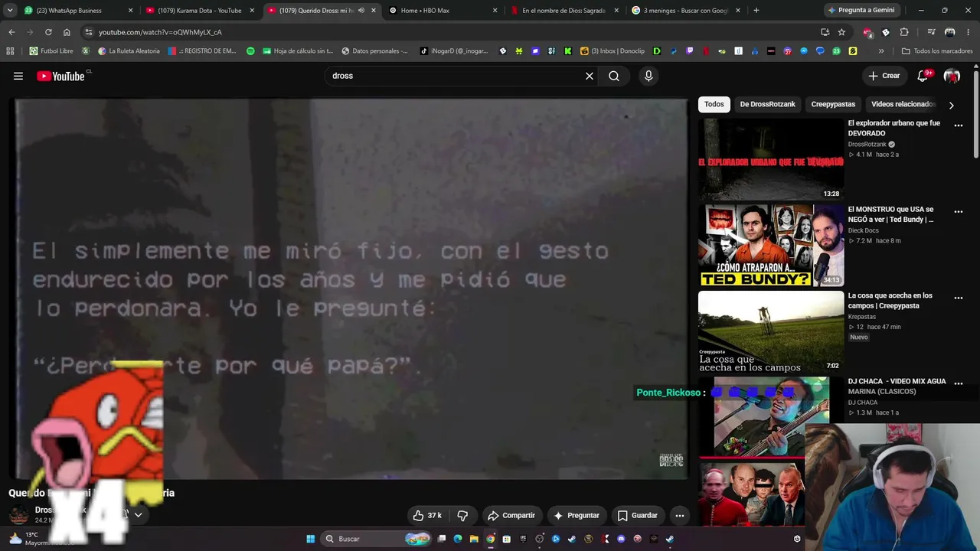Open the Inbox Donoclip bookmark
Viewport: 980px width, 551px height.
[x=612, y=51]
